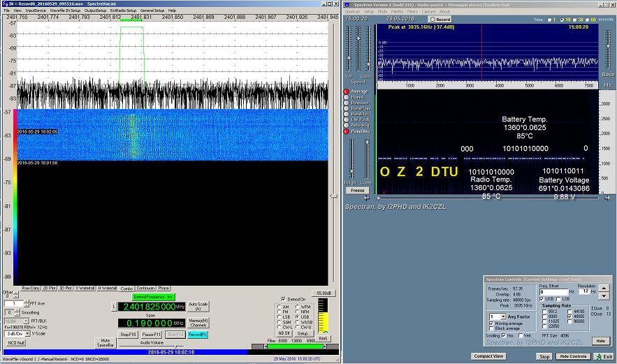Toggle the Demod On checkbox
Viewport: 617px width, 364px height.
click(x=283, y=299)
